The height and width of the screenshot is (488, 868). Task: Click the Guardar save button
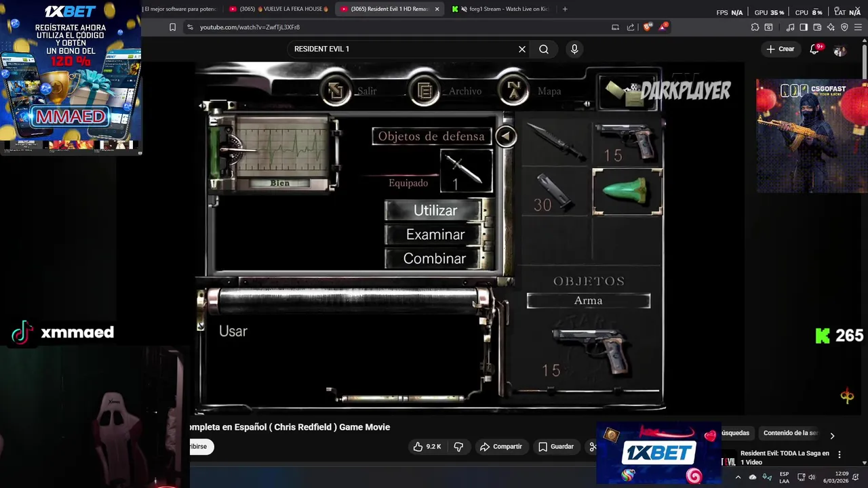556,447
